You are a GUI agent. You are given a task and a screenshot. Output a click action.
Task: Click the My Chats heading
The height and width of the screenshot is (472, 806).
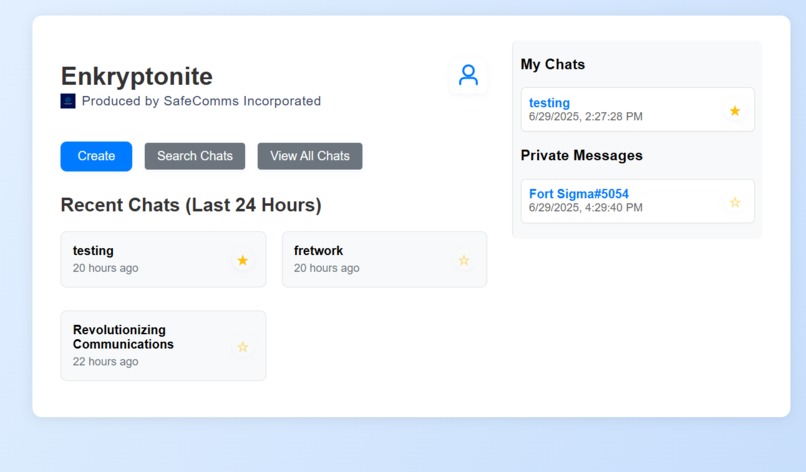click(553, 64)
